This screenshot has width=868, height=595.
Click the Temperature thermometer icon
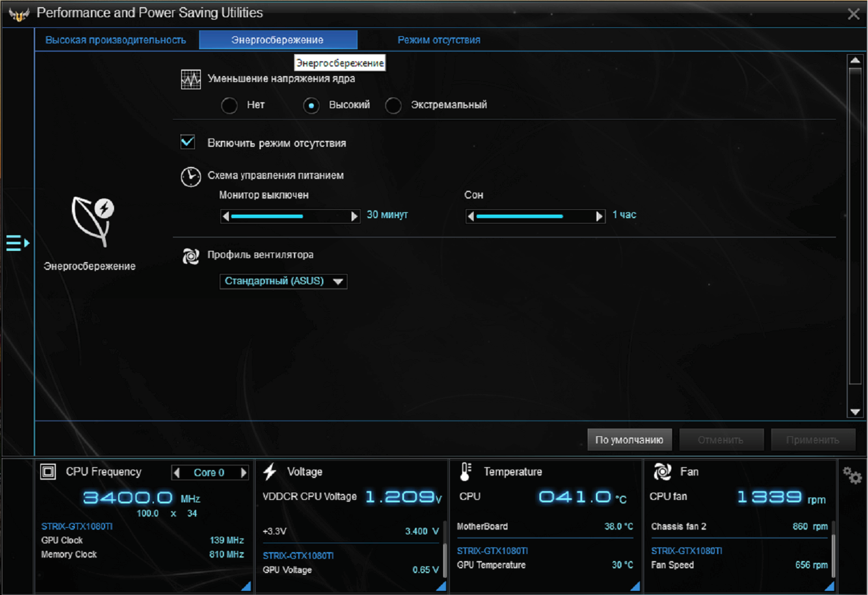466,472
